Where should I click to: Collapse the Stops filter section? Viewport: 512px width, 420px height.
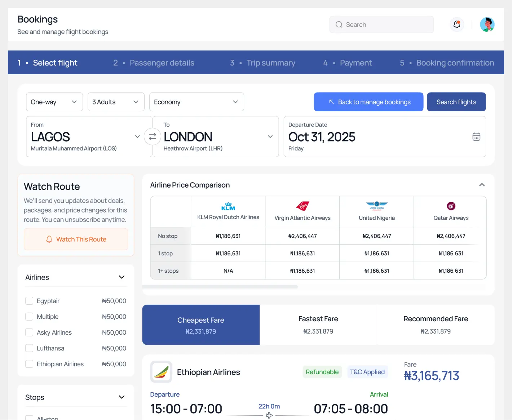point(122,397)
